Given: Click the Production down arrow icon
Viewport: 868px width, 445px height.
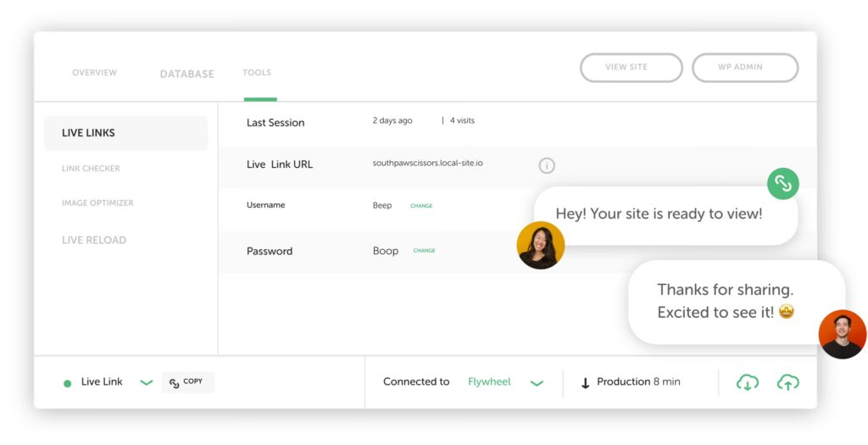Looking at the screenshot, I should (x=585, y=383).
